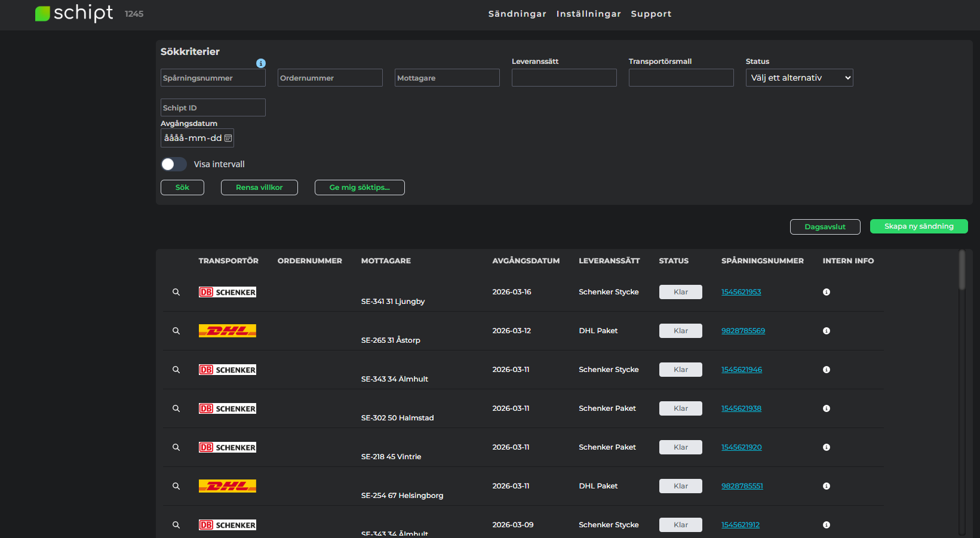Screen dimensions: 980x538
Task: Click intern info icon for Vintrie shipment
Action: click(827, 447)
